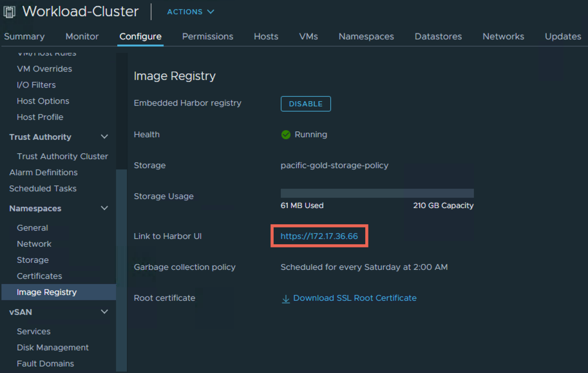Switch to the Permissions tab

[207, 37]
